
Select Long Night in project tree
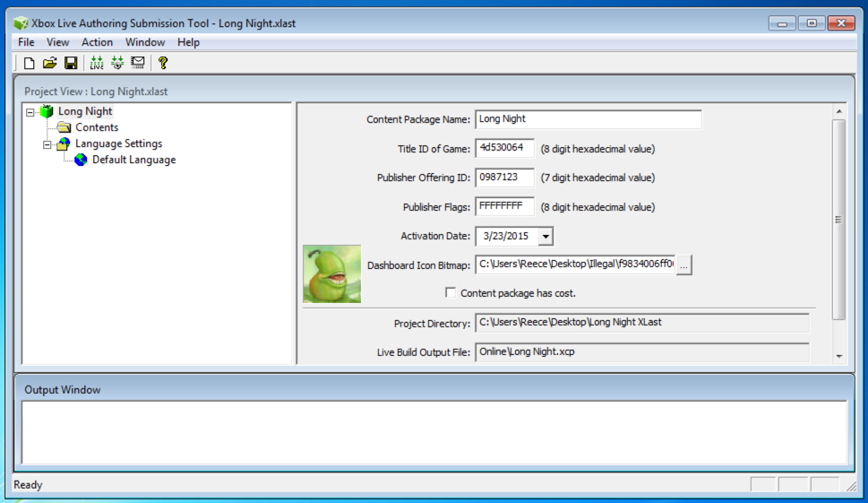[x=85, y=111]
